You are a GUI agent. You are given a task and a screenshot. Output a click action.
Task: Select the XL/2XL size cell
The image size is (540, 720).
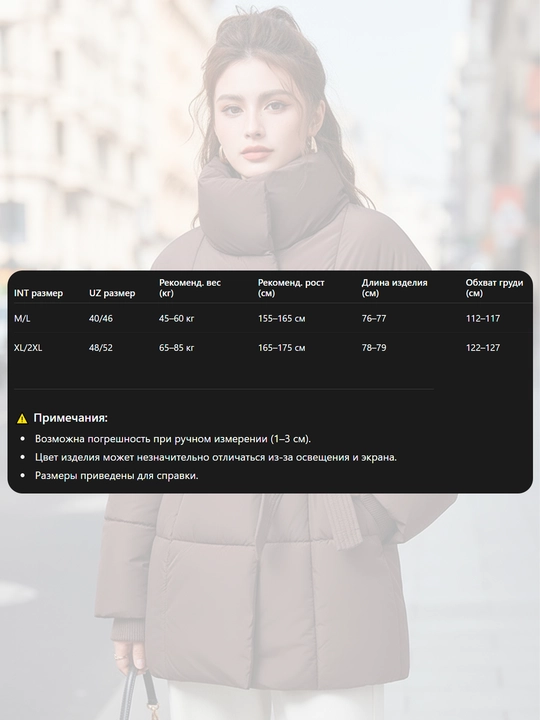coord(28,348)
